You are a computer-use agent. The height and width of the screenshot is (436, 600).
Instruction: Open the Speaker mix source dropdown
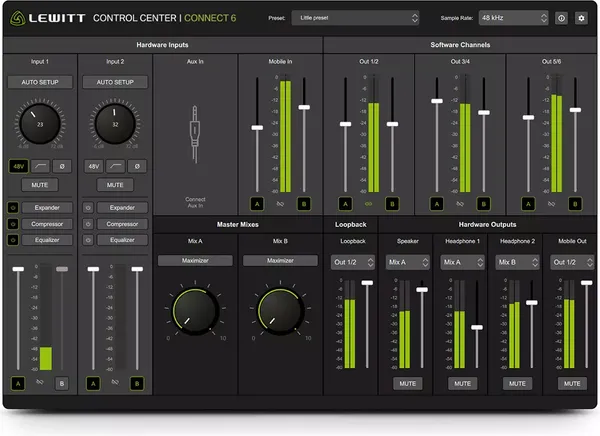pyautogui.click(x=406, y=262)
